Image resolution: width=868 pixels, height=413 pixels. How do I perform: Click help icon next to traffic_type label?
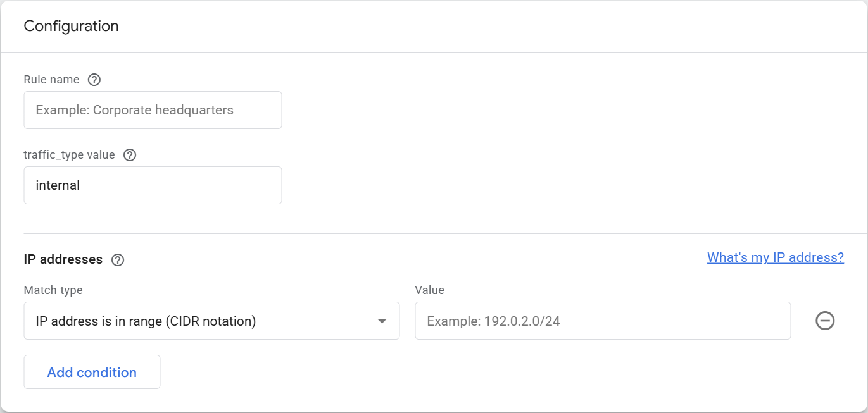[129, 154]
